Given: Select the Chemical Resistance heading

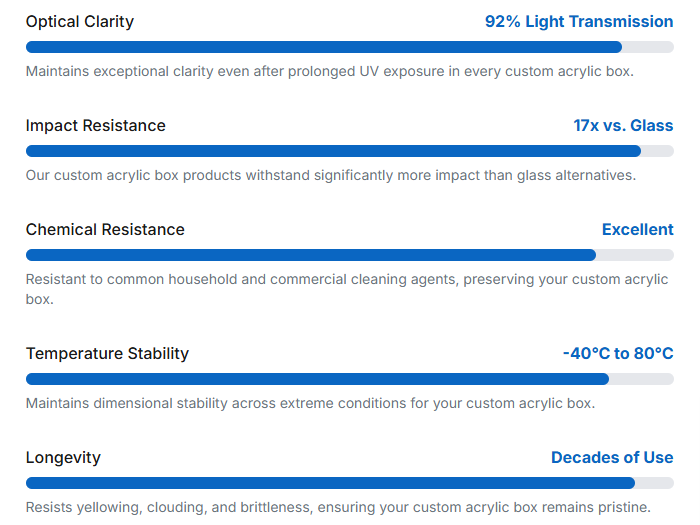Looking at the screenshot, I should [x=105, y=229].
